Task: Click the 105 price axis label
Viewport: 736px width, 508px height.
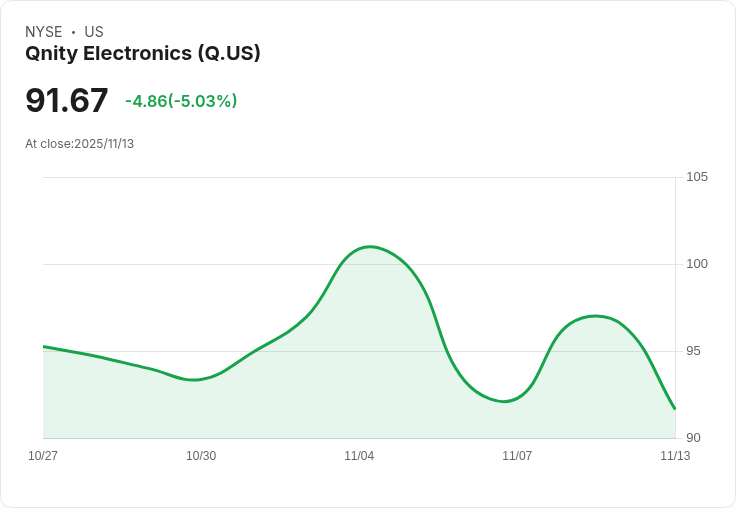Action: click(x=697, y=177)
